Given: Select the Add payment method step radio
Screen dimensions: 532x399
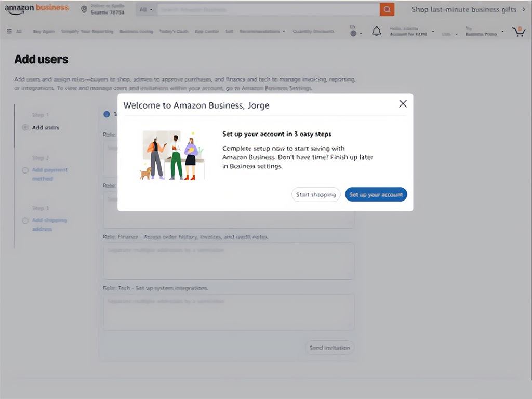Looking at the screenshot, I should click(x=25, y=170).
